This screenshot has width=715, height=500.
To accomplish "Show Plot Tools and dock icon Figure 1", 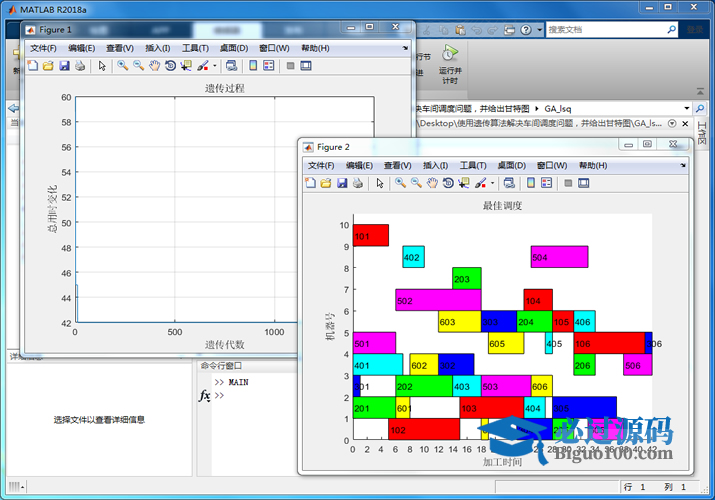I will (306, 66).
